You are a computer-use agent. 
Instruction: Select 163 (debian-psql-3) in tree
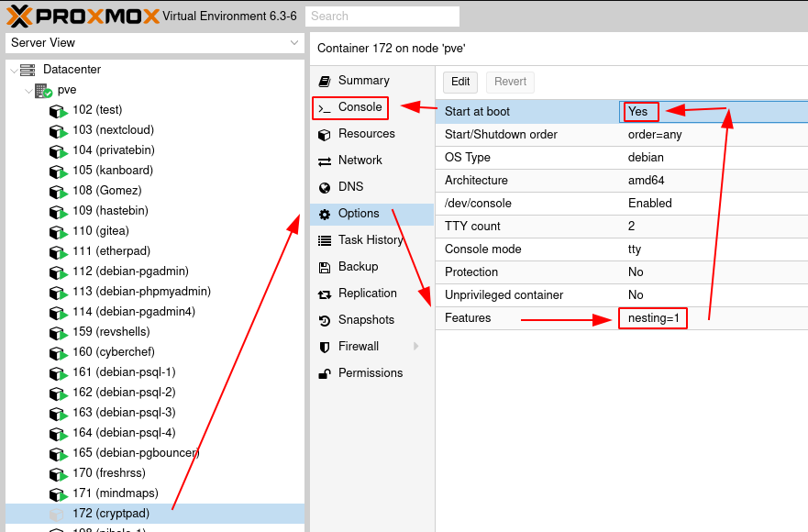(155, 413)
